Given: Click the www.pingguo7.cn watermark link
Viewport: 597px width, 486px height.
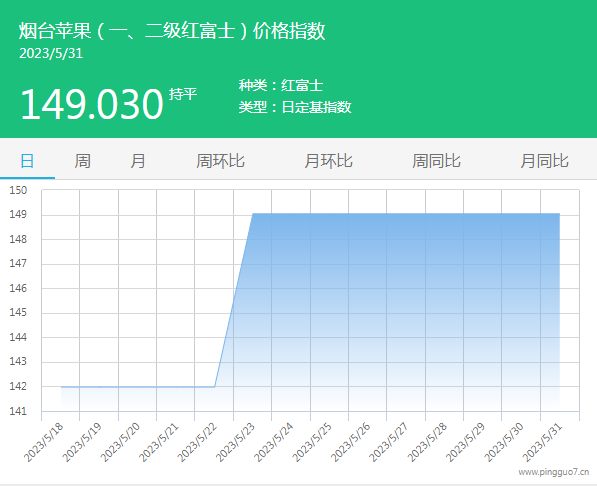Looking at the screenshot, I should pos(554,472).
